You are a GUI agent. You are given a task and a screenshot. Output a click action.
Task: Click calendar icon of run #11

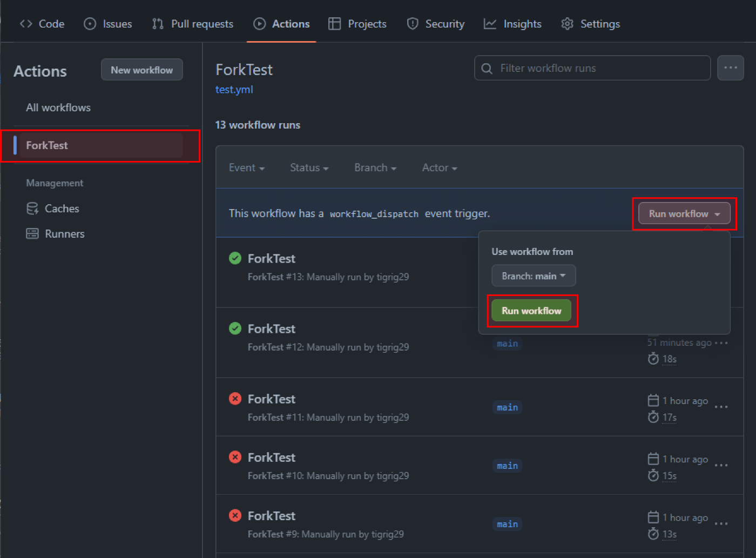tap(653, 400)
